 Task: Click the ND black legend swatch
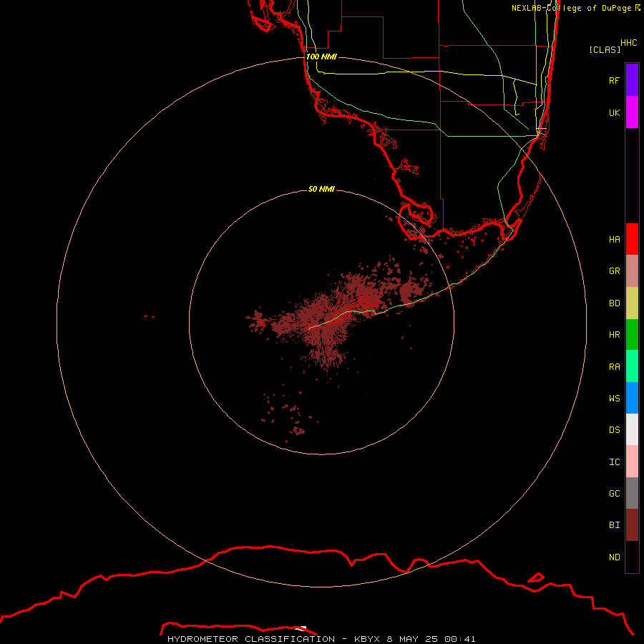point(632,557)
